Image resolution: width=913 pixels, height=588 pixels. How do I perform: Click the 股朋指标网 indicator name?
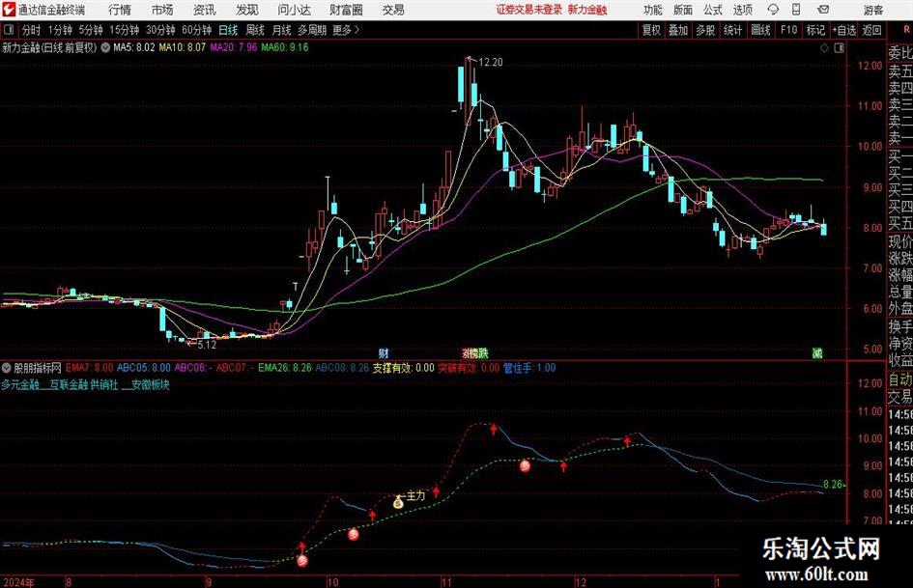pos(38,368)
